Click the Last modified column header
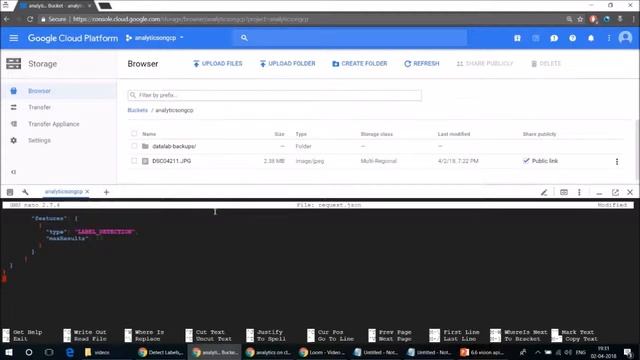The height and width of the screenshot is (360, 640). point(454,134)
